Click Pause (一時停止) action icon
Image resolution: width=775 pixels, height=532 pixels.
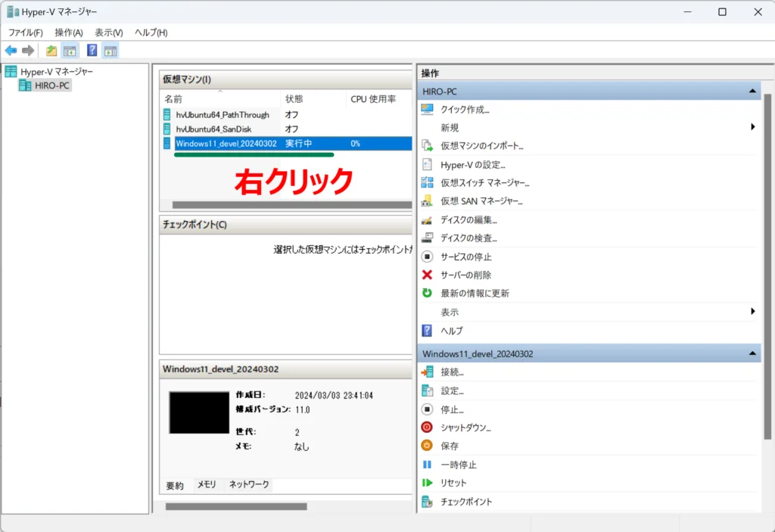[x=427, y=465]
